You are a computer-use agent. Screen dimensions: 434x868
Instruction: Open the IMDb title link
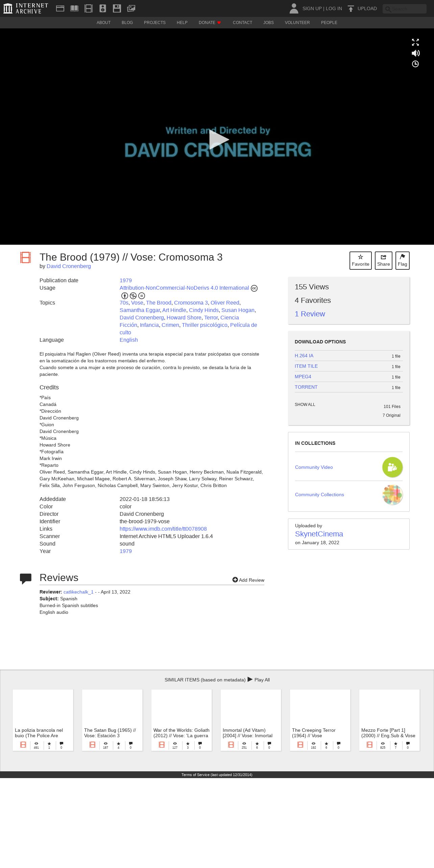[163, 529]
